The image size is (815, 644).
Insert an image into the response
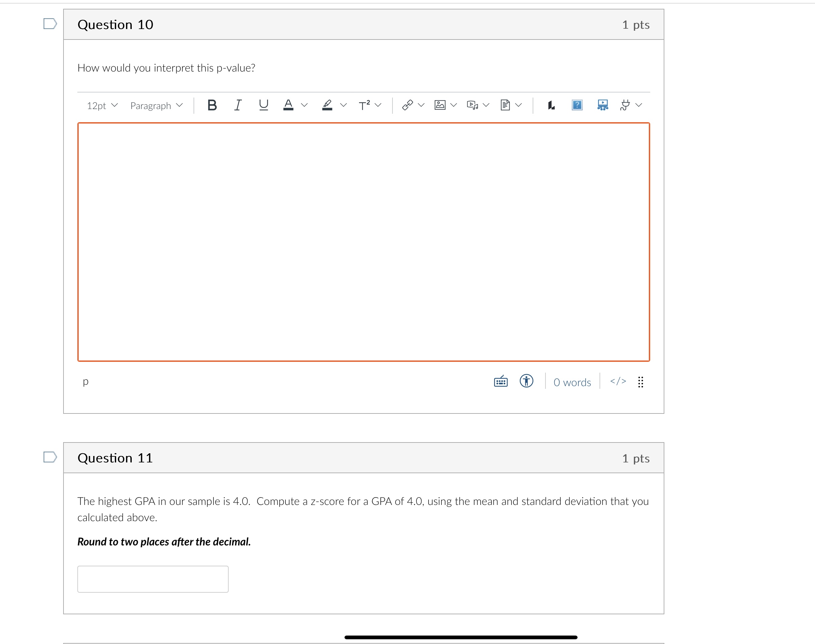(x=440, y=105)
